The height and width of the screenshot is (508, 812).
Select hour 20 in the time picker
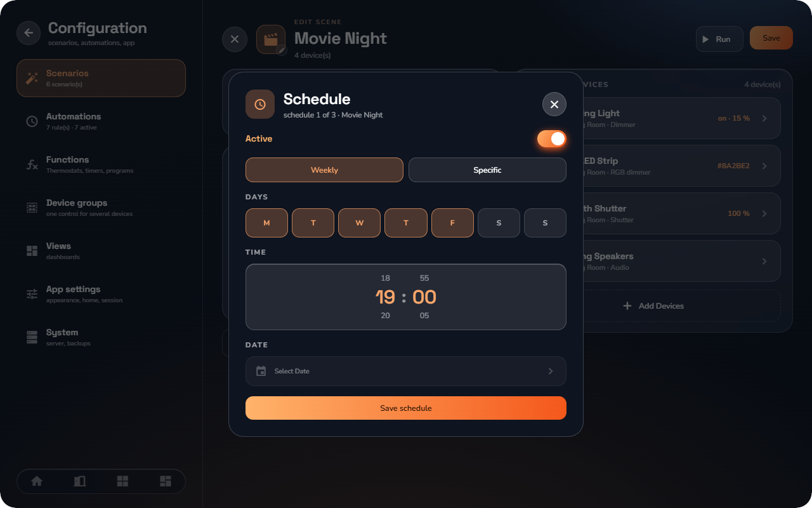[386, 316]
